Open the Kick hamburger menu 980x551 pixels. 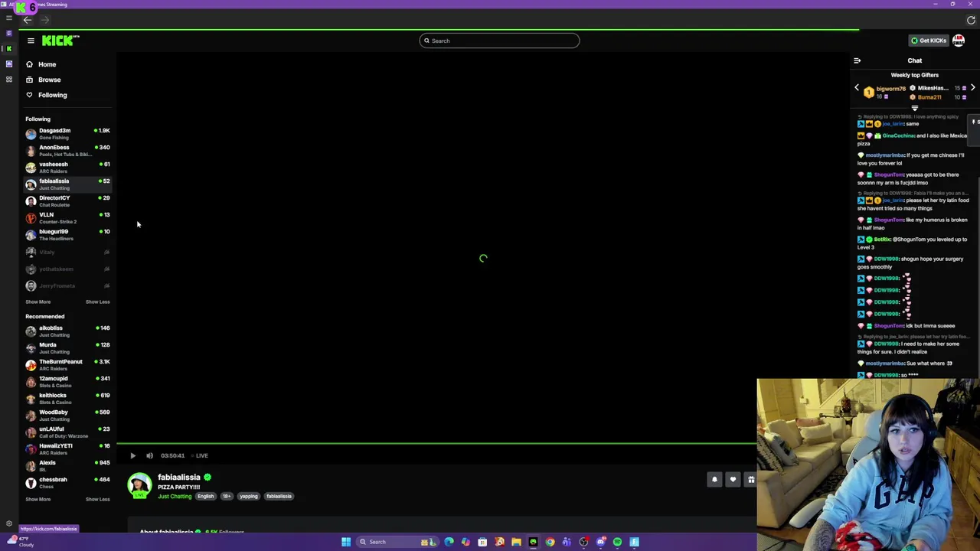point(31,41)
